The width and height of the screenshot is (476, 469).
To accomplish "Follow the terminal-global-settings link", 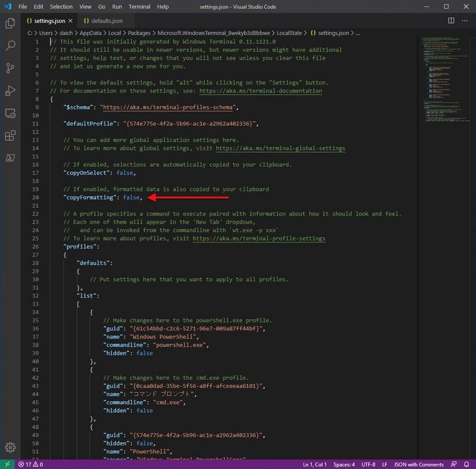I will 281,148.
